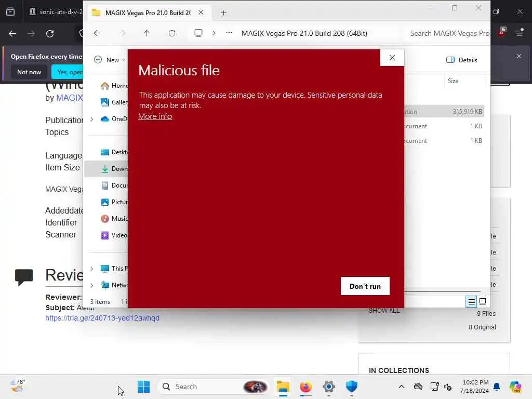This screenshot has width=532, height=399.
Task: Open Pictures folder in sidebar
Action: pos(114,202)
